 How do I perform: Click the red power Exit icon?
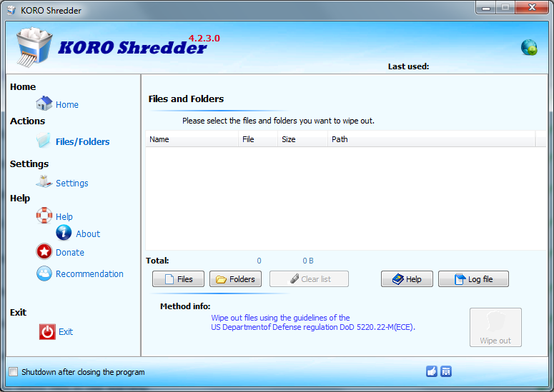tap(47, 332)
